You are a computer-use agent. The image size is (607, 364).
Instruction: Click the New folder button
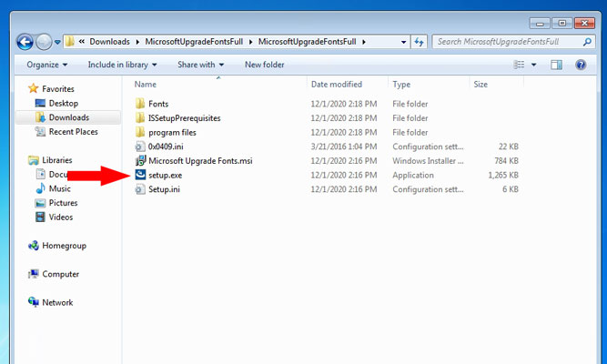coord(265,65)
